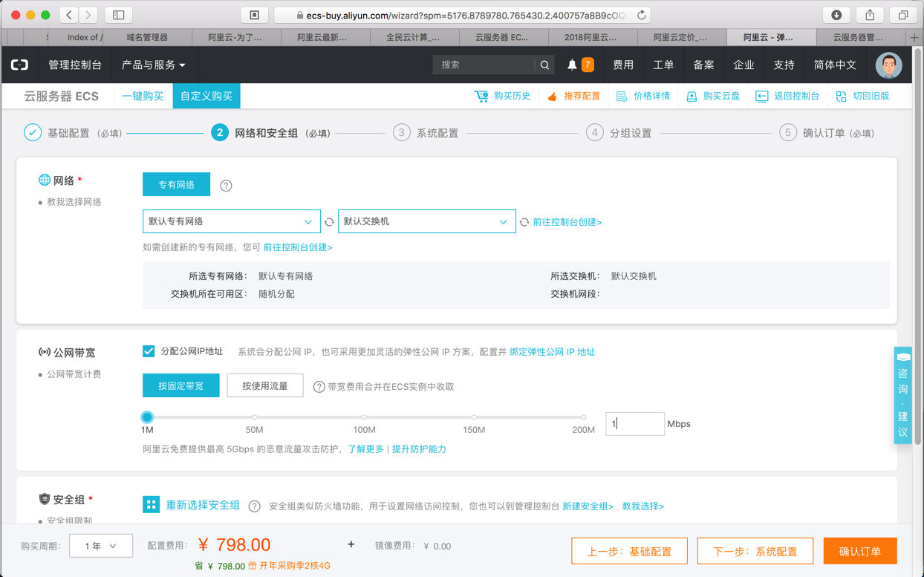
Task: Click the 搜索 search field
Action: (484, 65)
